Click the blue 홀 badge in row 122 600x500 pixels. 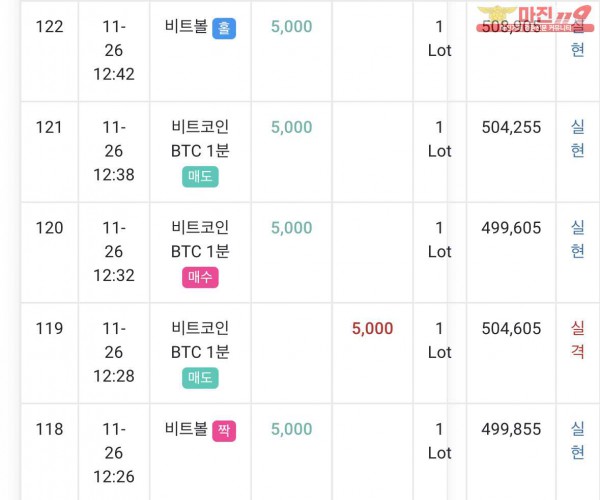(224, 28)
